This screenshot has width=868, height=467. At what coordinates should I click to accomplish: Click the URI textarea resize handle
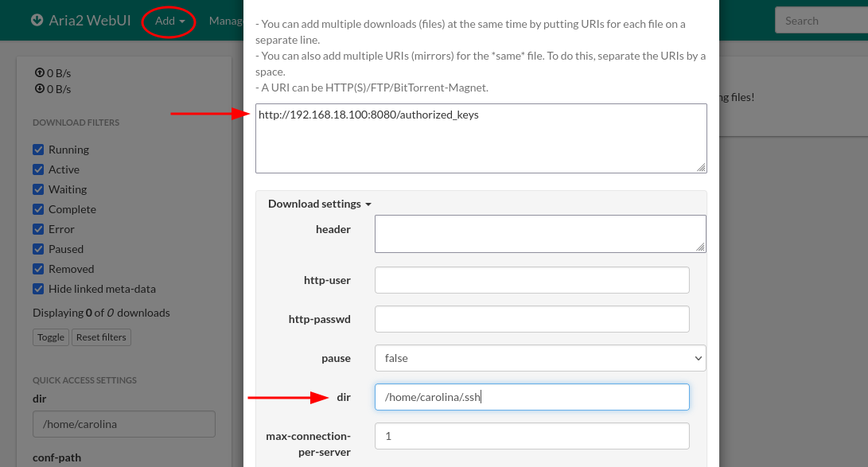point(701,167)
